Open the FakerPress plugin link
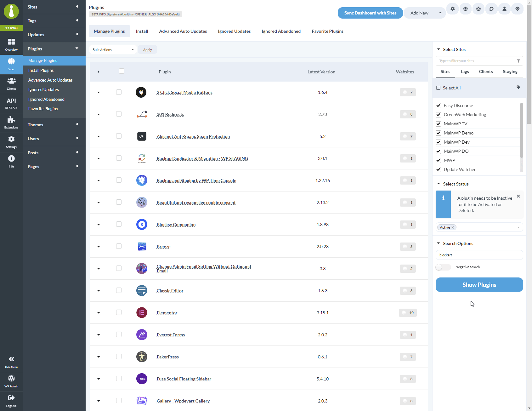 pos(168,357)
